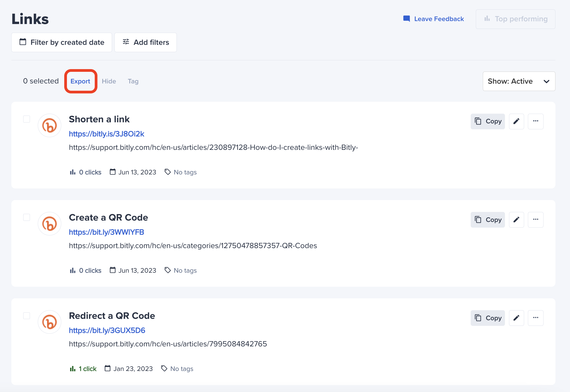Open the Add filters panel

tap(145, 42)
